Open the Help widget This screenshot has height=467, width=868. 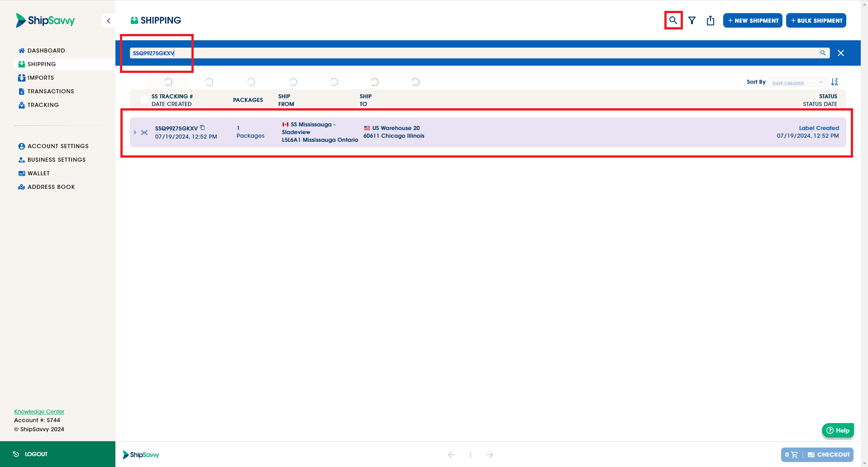point(838,430)
